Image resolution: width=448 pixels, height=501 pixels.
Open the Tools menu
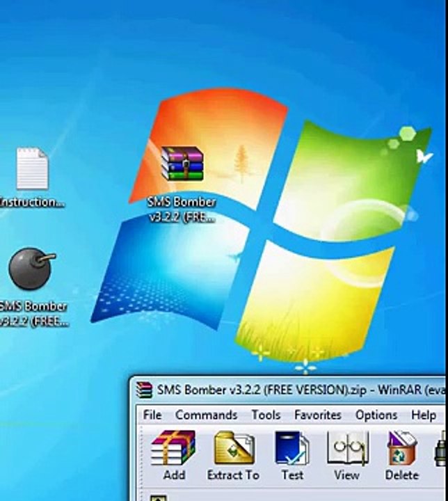(266, 415)
